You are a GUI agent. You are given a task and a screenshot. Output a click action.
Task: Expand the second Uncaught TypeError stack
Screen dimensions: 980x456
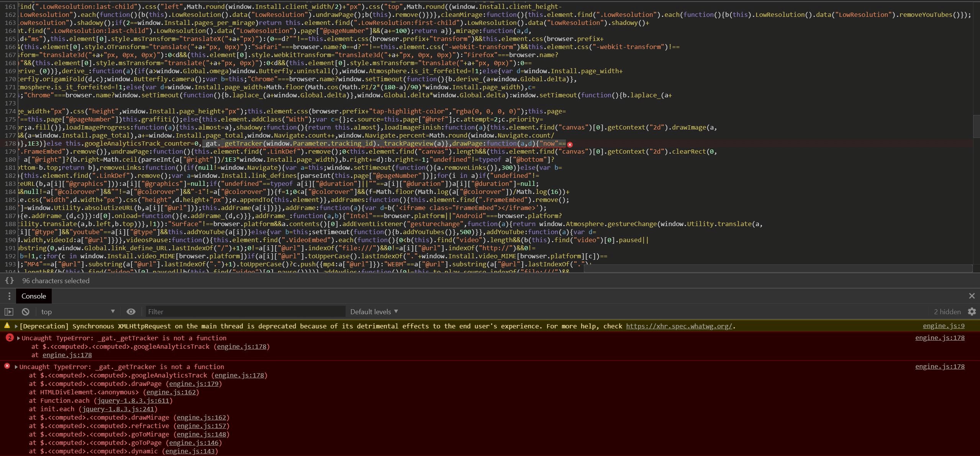pyautogui.click(x=16, y=367)
